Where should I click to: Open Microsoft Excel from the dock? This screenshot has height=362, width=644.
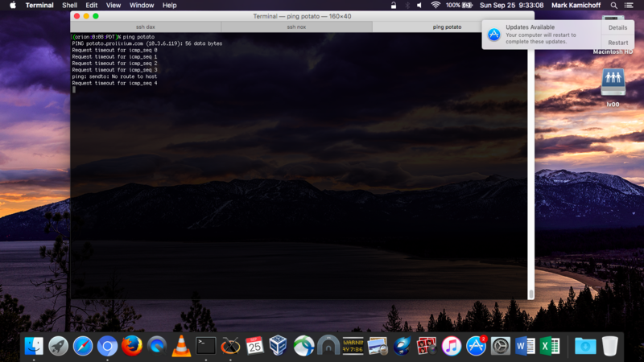[550, 346]
